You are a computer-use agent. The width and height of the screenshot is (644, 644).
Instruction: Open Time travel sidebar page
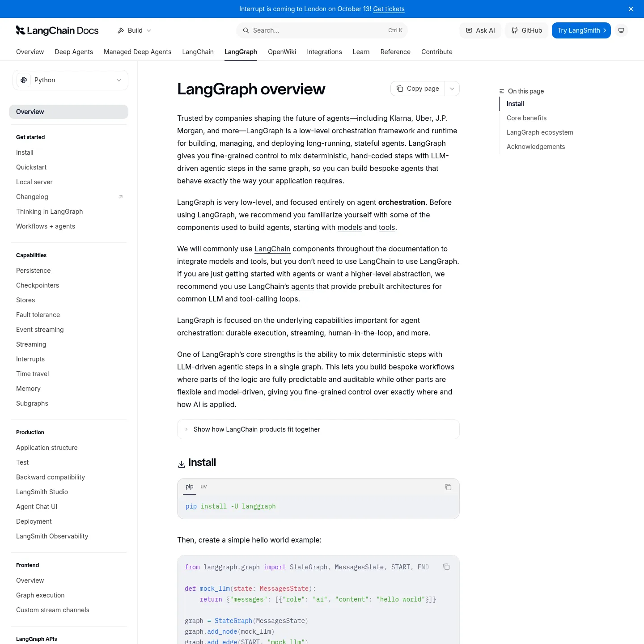click(33, 374)
